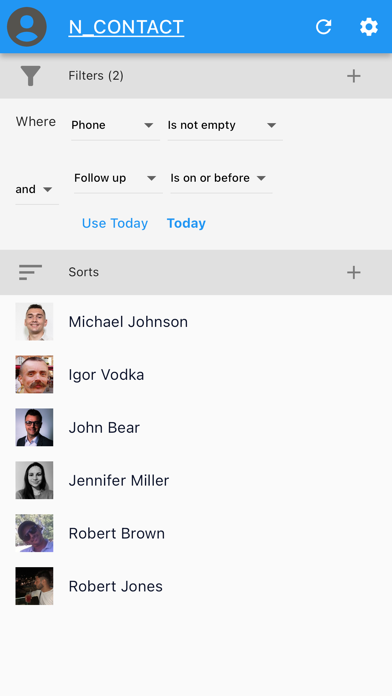Click Igor Vodka's photo thumbnail

(34, 374)
